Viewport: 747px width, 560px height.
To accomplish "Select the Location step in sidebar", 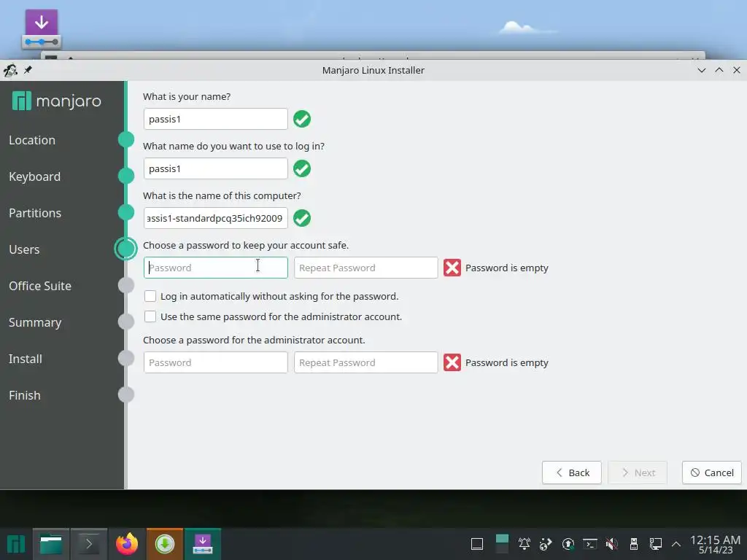I will coord(32,140).
